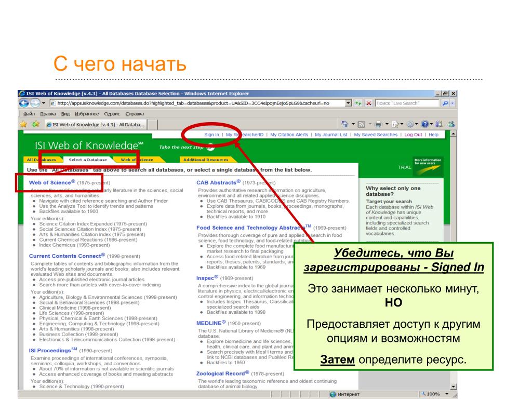Screen dimensions: 532x399
Task: Open My Journal List link
Action: 331,135
